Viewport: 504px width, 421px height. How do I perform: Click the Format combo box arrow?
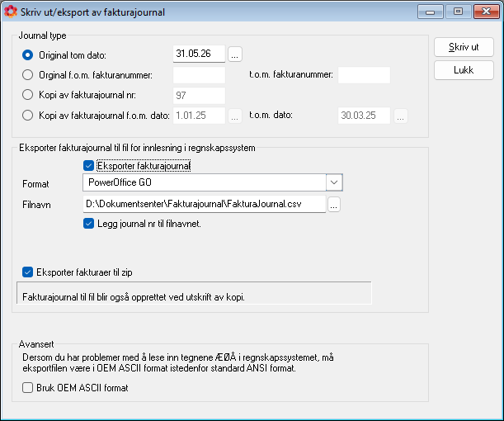tap(334, 182)
